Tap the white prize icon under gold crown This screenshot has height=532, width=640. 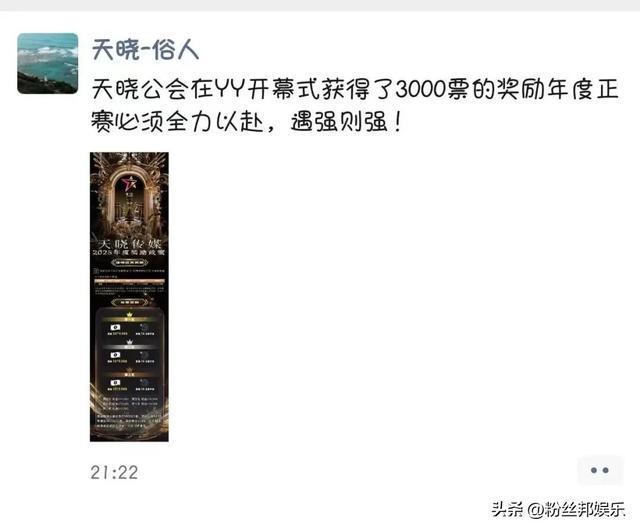pyautogui.click(x=116, y=327)
